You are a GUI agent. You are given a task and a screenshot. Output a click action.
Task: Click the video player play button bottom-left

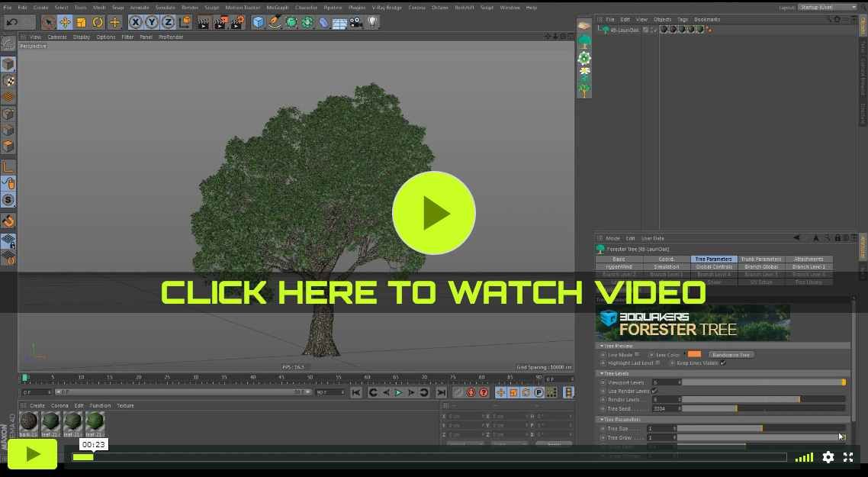[32, 454]
